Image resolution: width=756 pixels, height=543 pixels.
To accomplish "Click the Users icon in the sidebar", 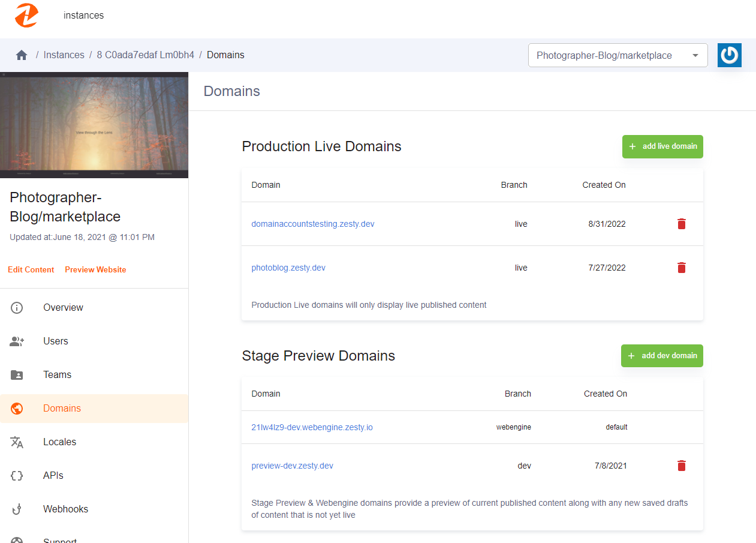I will pyautogui.click(x=16, y=341).
